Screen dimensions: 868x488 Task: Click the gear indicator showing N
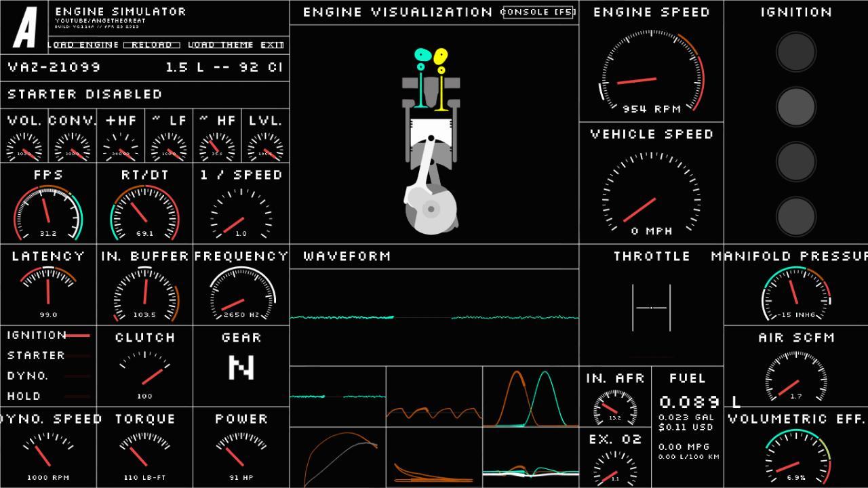[x=241, y=367]
